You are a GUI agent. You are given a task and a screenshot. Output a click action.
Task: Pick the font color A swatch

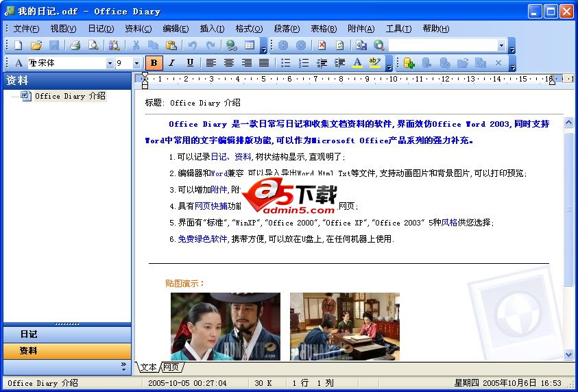click(x=357, y=63)
